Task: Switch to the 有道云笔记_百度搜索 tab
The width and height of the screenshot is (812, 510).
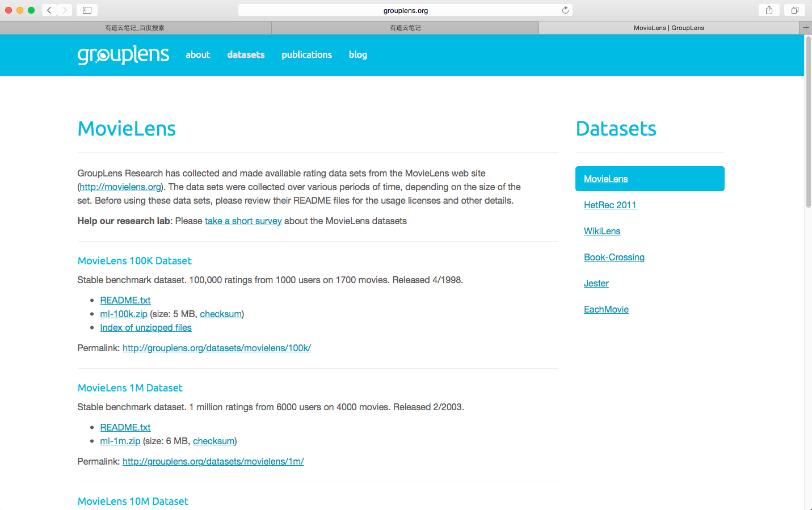Action: (x=135, y=28)
